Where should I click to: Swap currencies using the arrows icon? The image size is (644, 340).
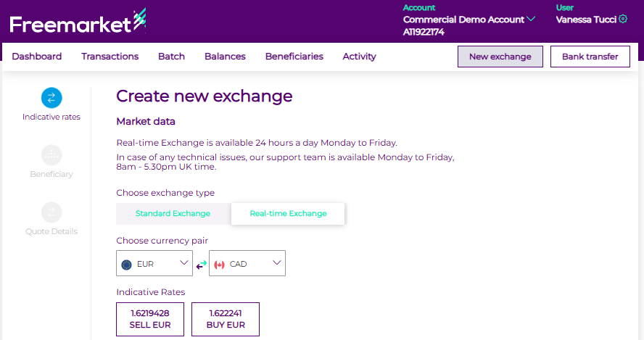click(201, 265)
